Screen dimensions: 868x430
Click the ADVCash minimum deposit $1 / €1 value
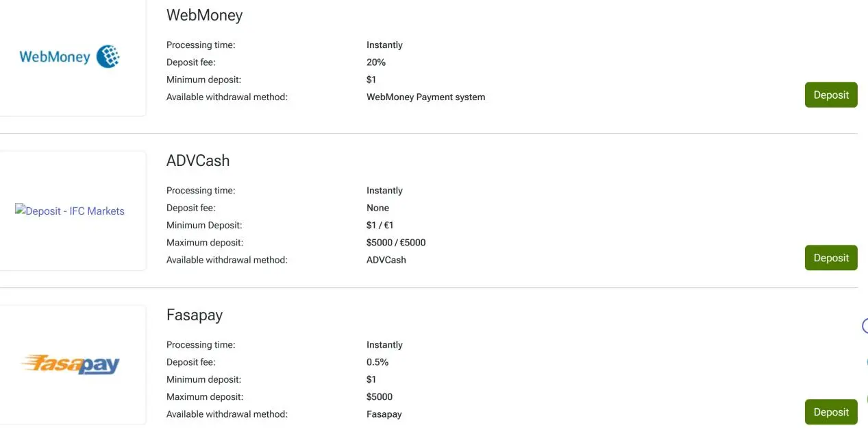[x=380, y=225]
